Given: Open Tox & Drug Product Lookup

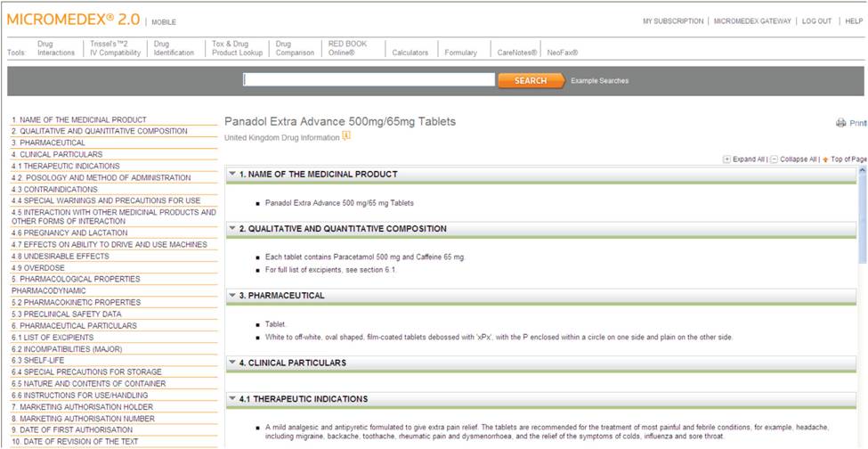Looking at the screenshot, I should pyautogui.click(x=238, y=48).
